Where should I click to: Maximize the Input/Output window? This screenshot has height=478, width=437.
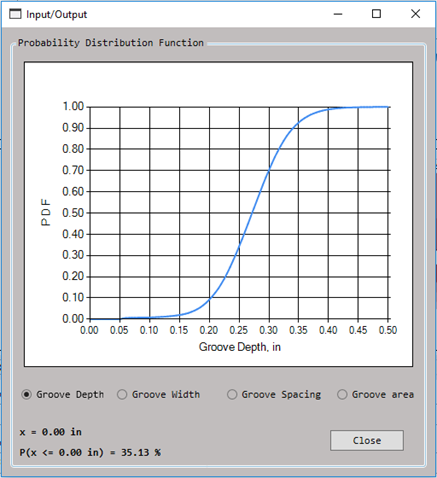click(x=376, y=14)
